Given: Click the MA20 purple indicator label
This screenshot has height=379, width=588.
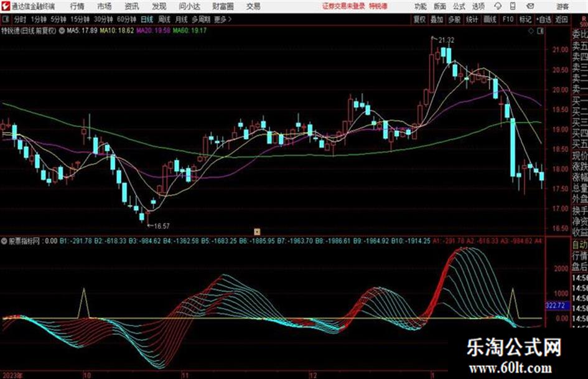Looking at the screenshot, I should coord(153,30).
